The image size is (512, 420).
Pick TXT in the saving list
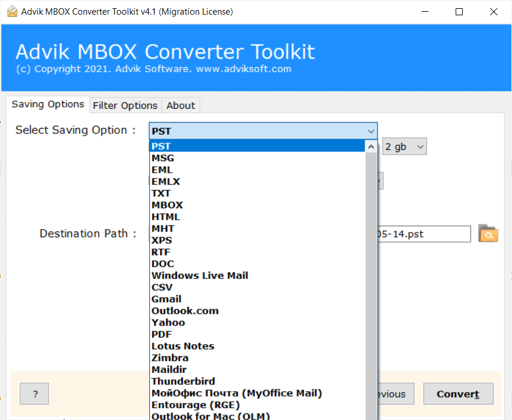coord(257,193)
